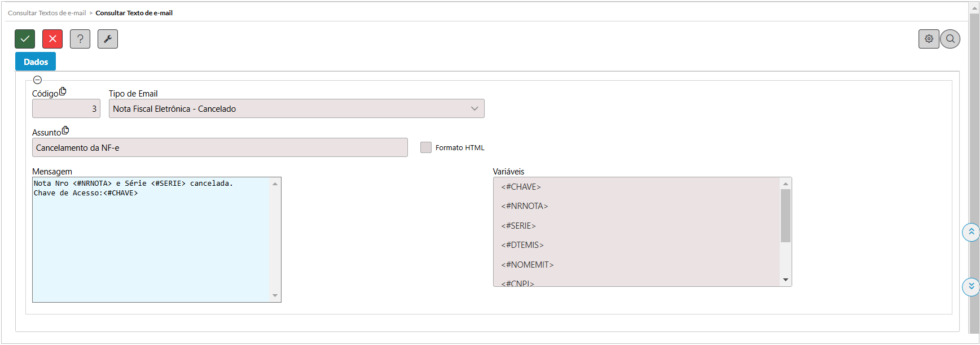Click the green confirm checkmark button
The image size is (980, 345).
click(25, 39)
